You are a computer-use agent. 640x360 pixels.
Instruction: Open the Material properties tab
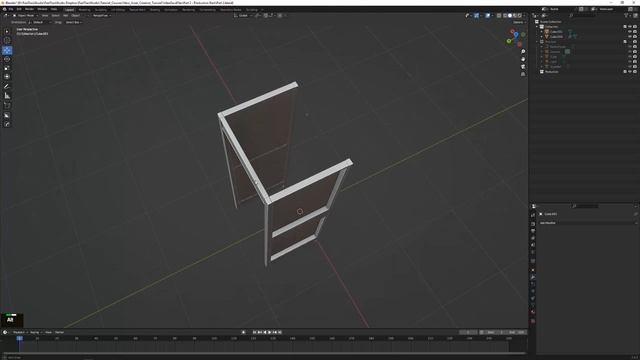click(x=533, y=312)
